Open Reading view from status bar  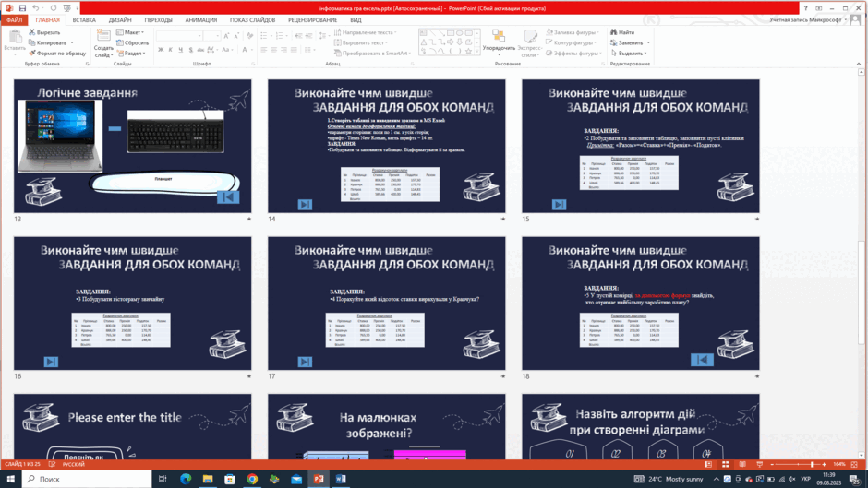pyautogui.click(x=742, y=465)
